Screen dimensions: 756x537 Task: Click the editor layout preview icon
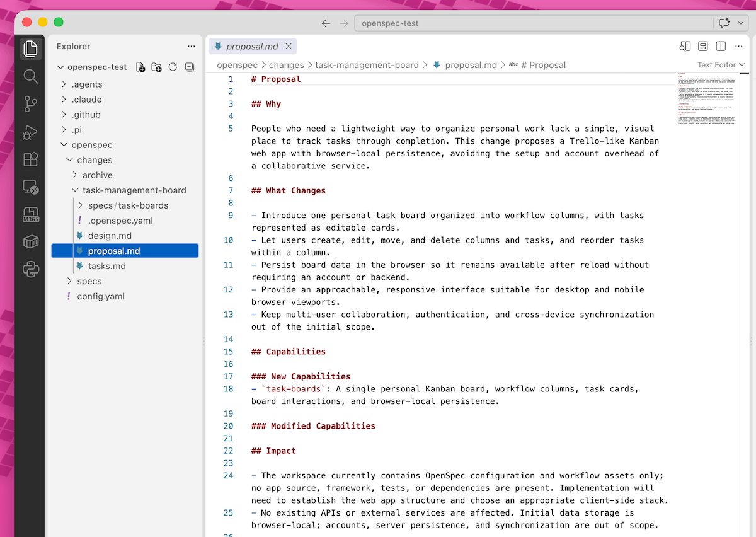[703, 46]
